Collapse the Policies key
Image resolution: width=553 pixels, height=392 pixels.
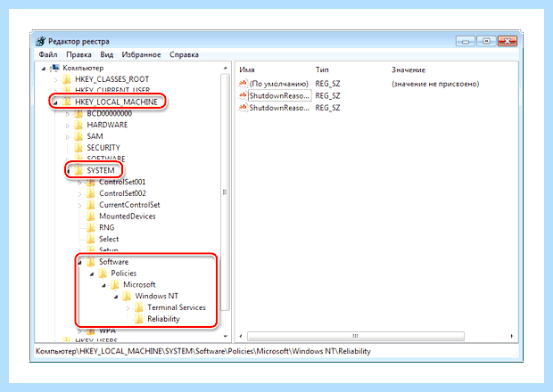tap(92, 274)
